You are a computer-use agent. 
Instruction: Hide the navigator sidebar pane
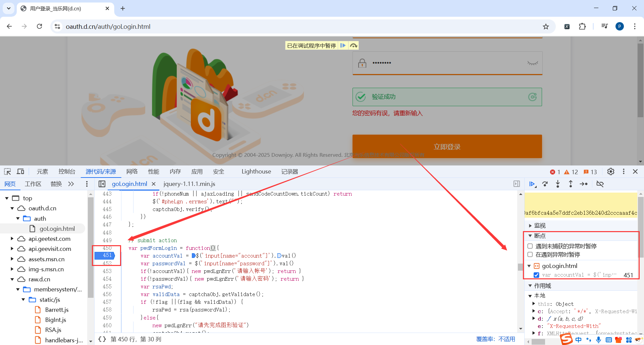[x=102, y=184]
